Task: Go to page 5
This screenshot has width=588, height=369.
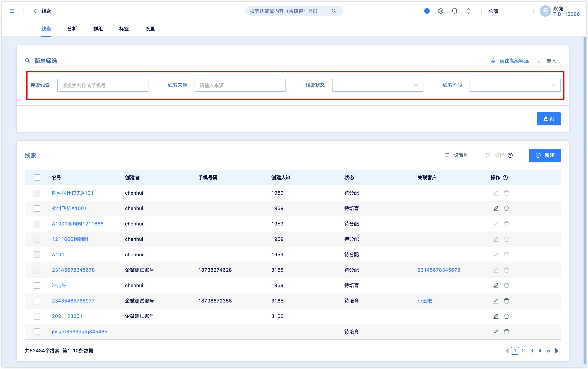Action: (x=548, y=351)
